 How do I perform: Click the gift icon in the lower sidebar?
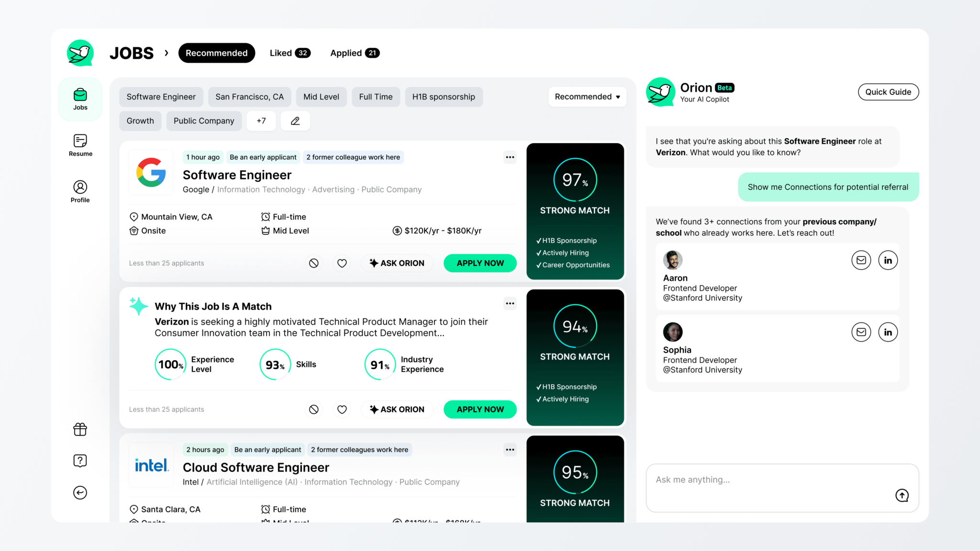pos(80,430)
